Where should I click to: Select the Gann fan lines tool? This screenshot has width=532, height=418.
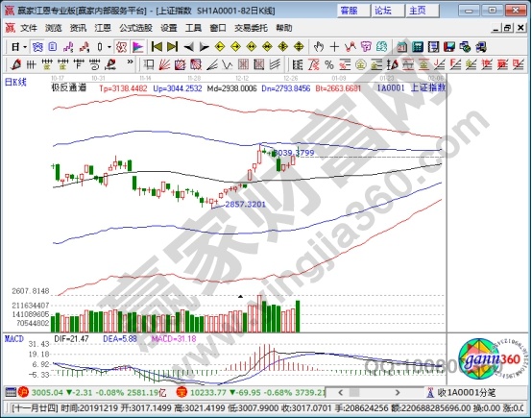point(164,64)
